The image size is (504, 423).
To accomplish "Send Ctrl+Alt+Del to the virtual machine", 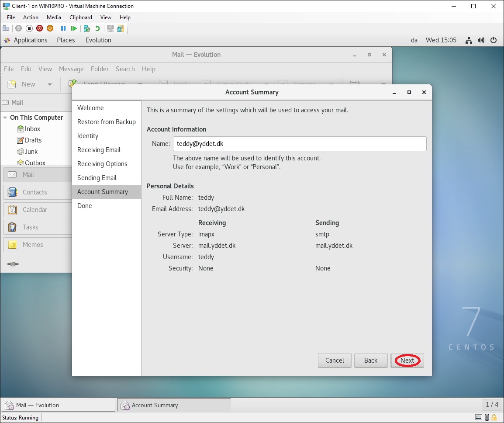I will (x=6, y=28).
